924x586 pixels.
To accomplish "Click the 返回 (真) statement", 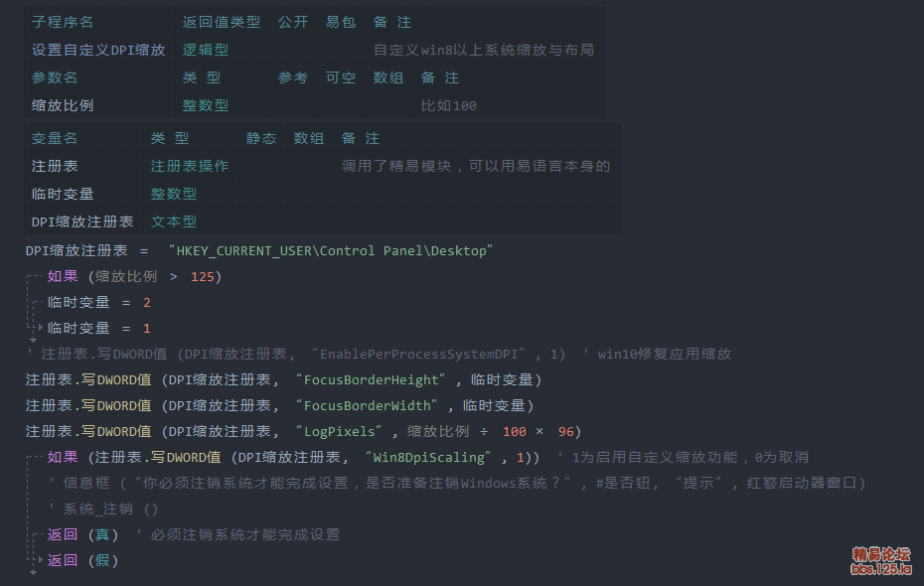I will click(x=83, y=534).
